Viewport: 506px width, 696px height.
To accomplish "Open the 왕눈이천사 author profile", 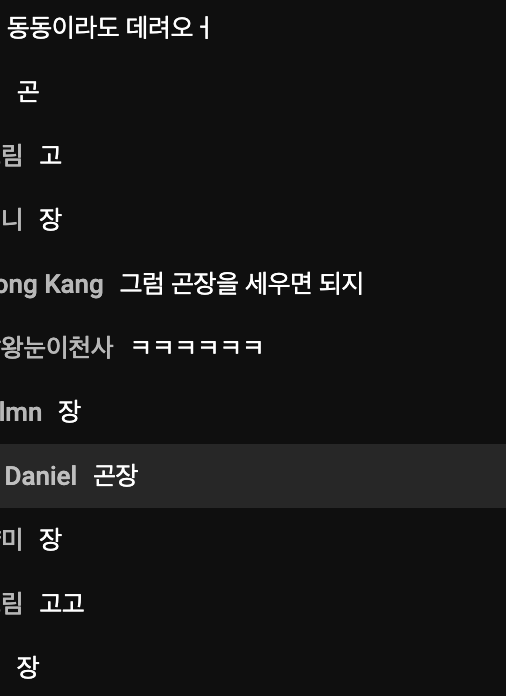I will (x=56, y=347).
